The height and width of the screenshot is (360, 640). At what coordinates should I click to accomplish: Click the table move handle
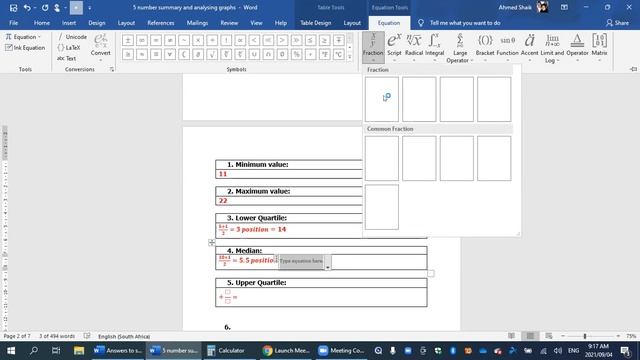coord(211,243)
